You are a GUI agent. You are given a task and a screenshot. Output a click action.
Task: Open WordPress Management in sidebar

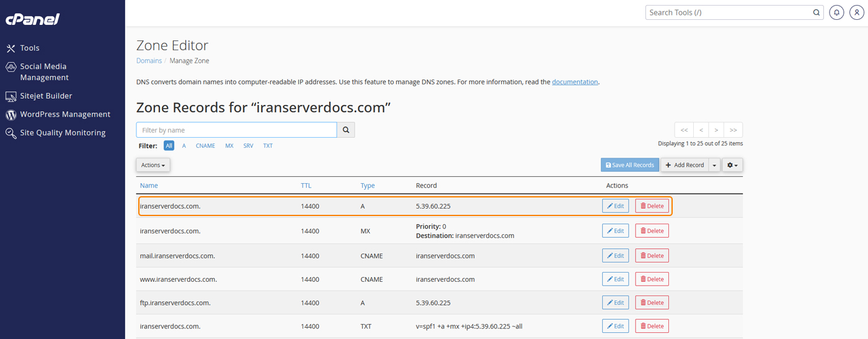[x=64, y=114]
